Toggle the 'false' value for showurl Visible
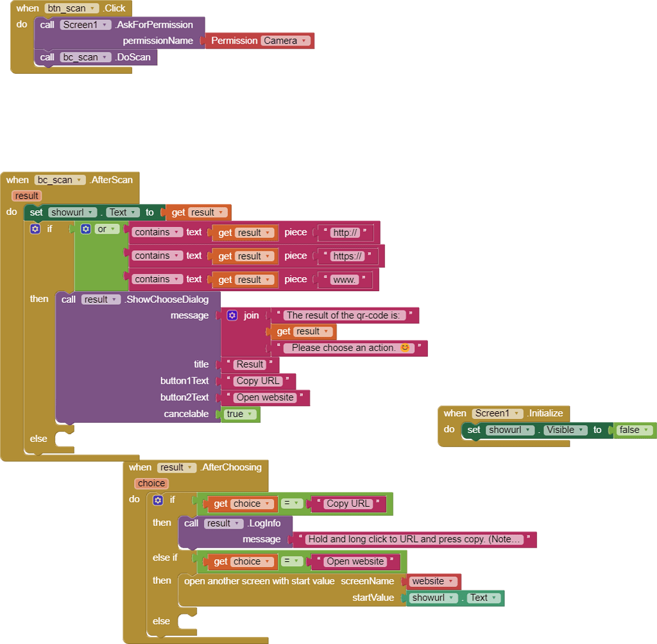The height and width of the screenshot is (644, 657). (634, 430)
